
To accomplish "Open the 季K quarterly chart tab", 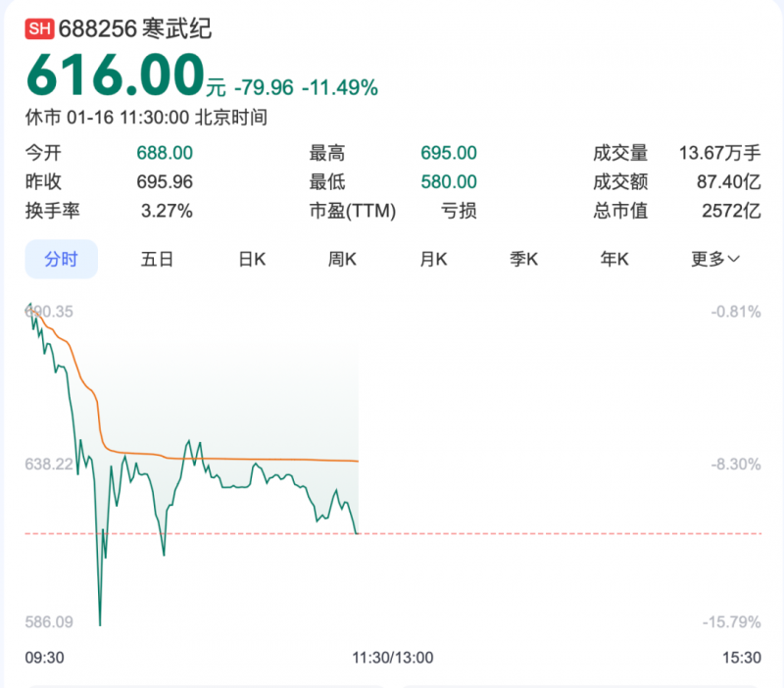I will (x=524, y=259).
